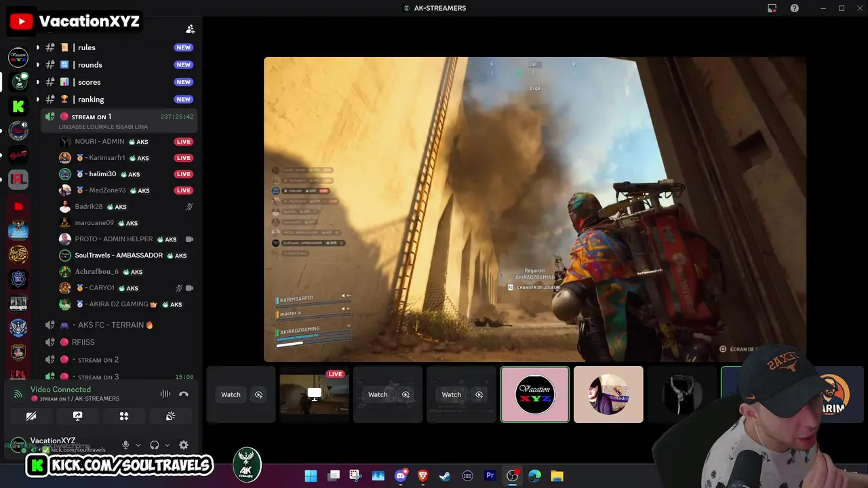The image size is (868, 488).
Task: Click the LIVE badge next to halimi30
Action: pyautogui.click(x=184, y=174)
